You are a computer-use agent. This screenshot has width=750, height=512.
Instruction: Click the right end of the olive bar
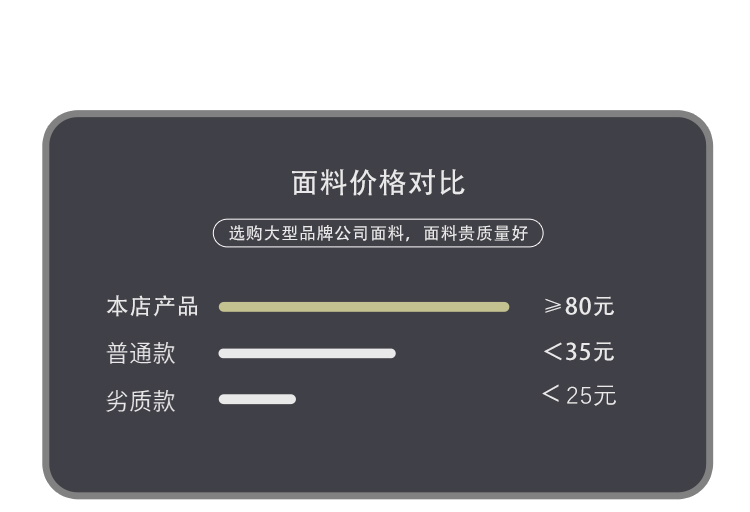[504, 307]
